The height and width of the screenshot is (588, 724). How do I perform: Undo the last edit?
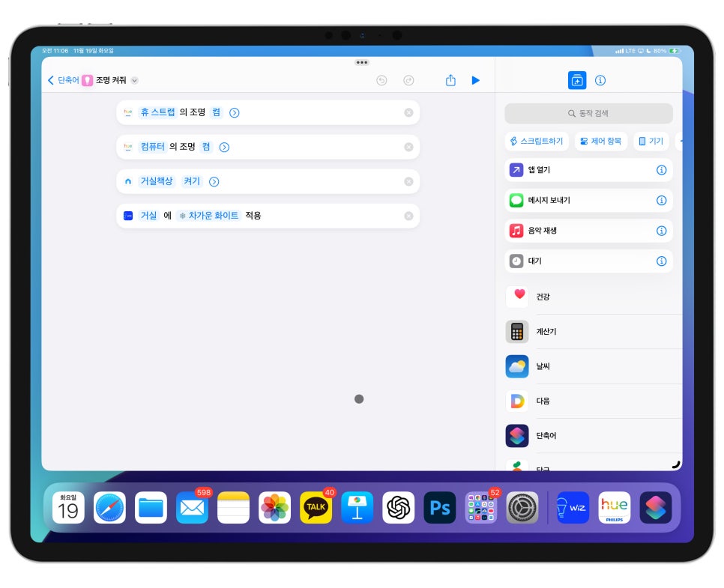pos(381,80)
